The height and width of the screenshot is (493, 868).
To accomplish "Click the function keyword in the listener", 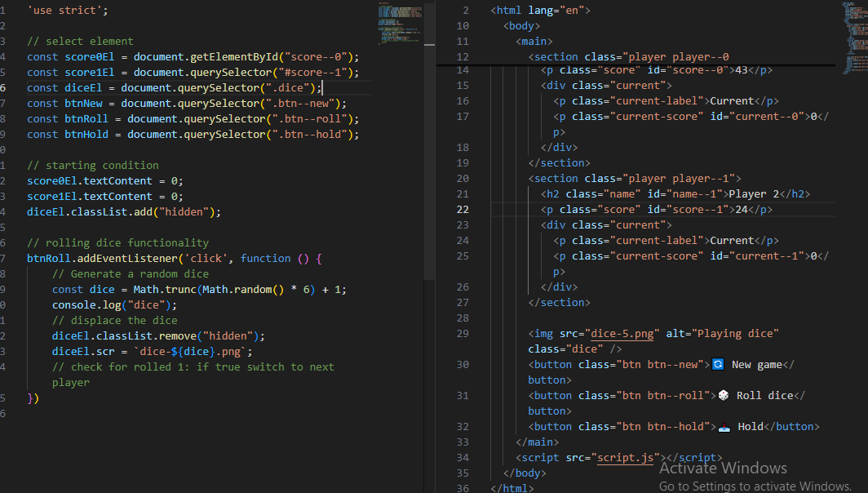I will (x=266, y=259).
